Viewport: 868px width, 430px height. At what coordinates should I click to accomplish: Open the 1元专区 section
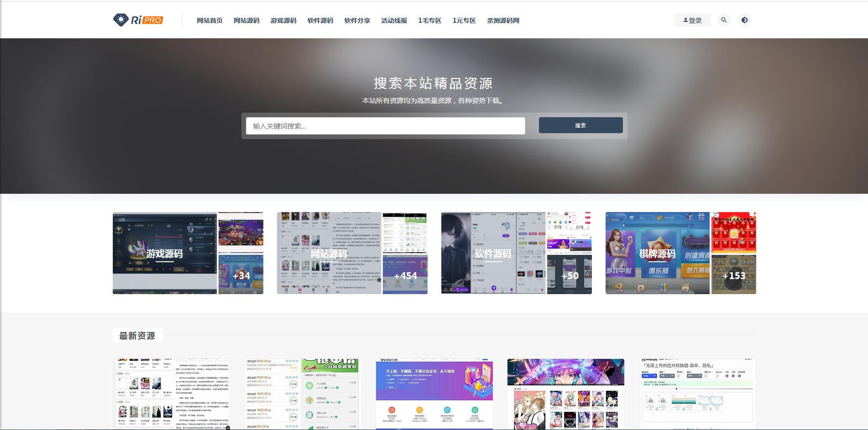[x=464, y=21]
